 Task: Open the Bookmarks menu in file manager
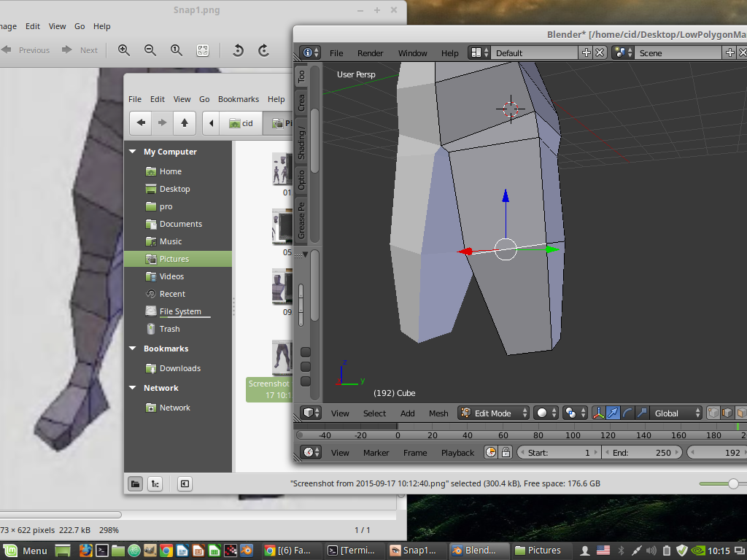[x=239, y=99]
